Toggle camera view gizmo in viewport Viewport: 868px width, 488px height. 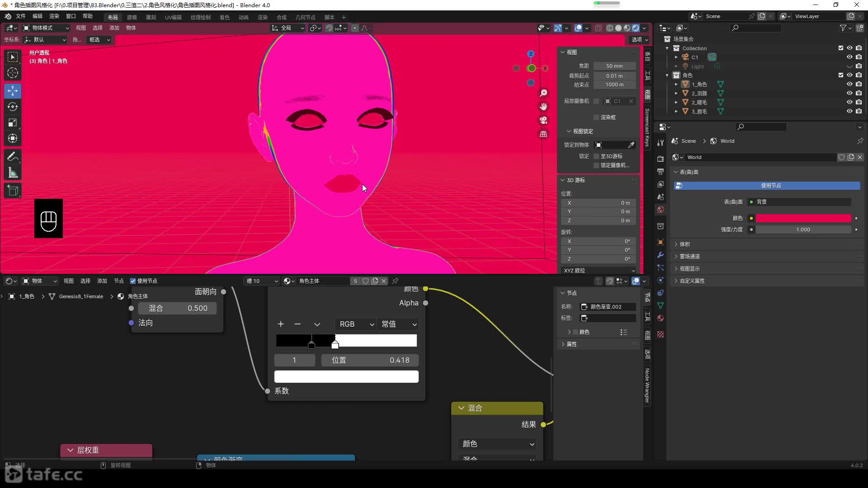(x=543, y=120)
